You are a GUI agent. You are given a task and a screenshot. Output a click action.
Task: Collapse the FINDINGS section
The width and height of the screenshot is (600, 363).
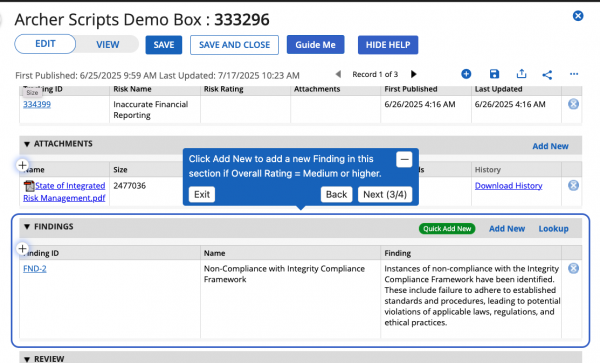[27, 227]
